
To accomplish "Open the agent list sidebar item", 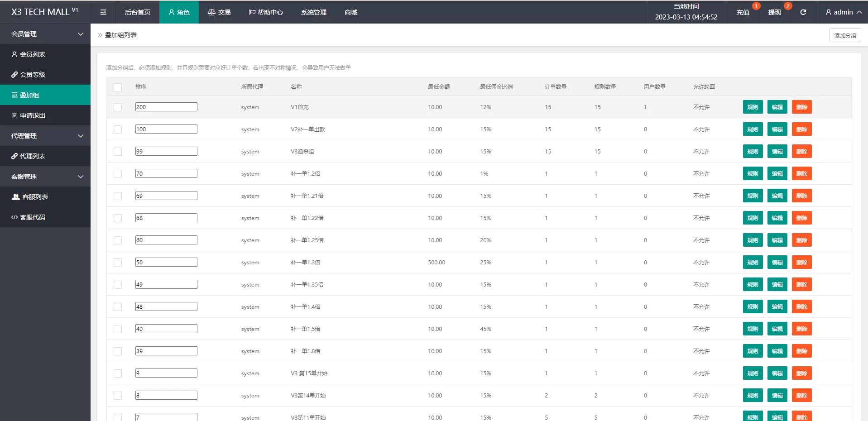I will (x=33, y=156).
